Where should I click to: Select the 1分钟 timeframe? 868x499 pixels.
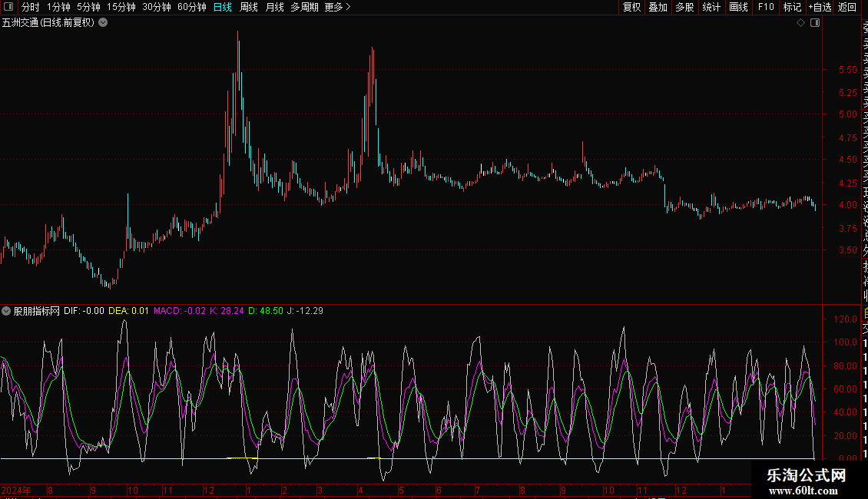58,7
